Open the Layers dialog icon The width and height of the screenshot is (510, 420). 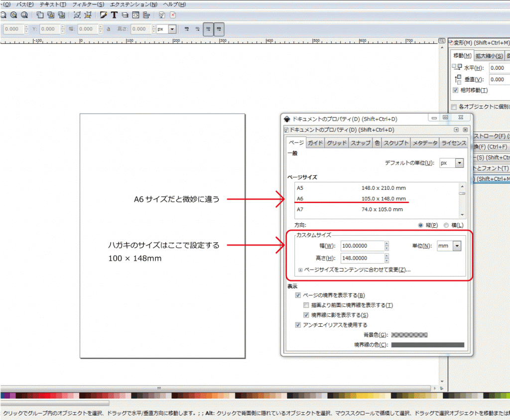coord(125,15)
